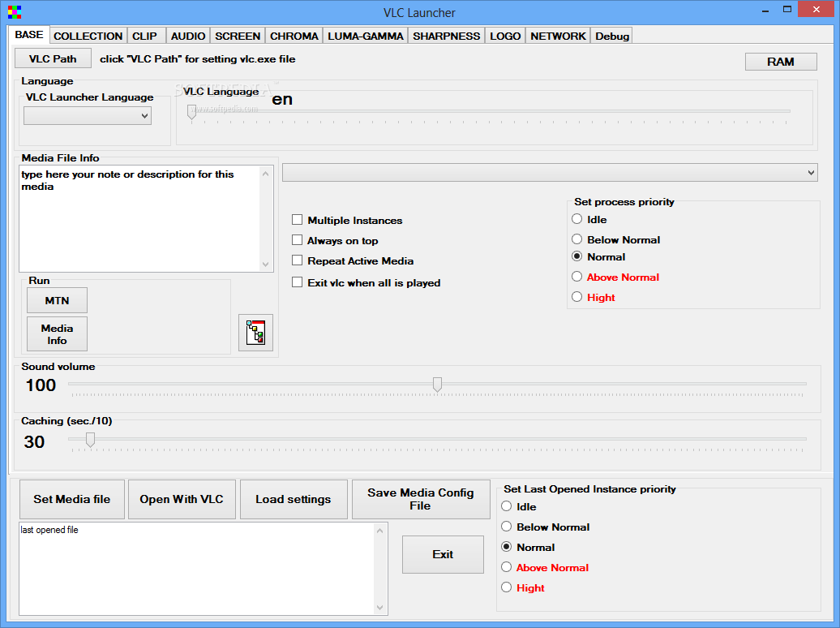This screenshot has height=628, width=840.
Task: Enable the Multiple Instances checkbox
Action: [x=298, y=220]
